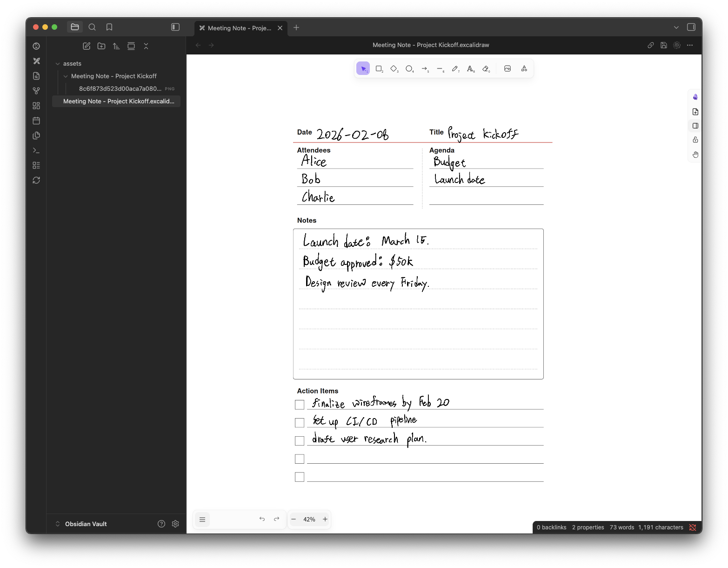
Task: Open the tab list dropdown arrow
Action: [676, 27]
